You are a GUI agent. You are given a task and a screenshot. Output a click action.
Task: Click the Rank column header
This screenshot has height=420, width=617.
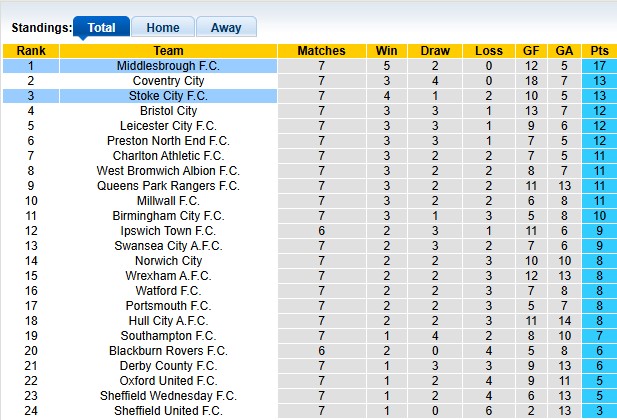tap(31, 51)
